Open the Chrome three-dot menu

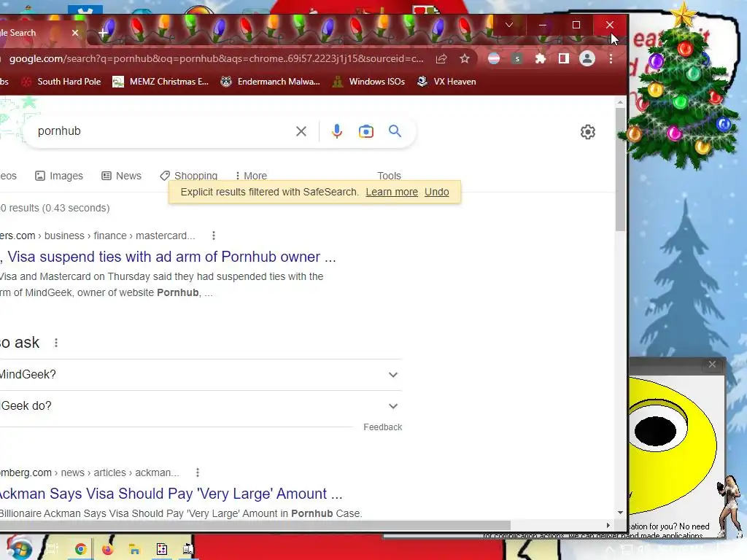[611, 58]
